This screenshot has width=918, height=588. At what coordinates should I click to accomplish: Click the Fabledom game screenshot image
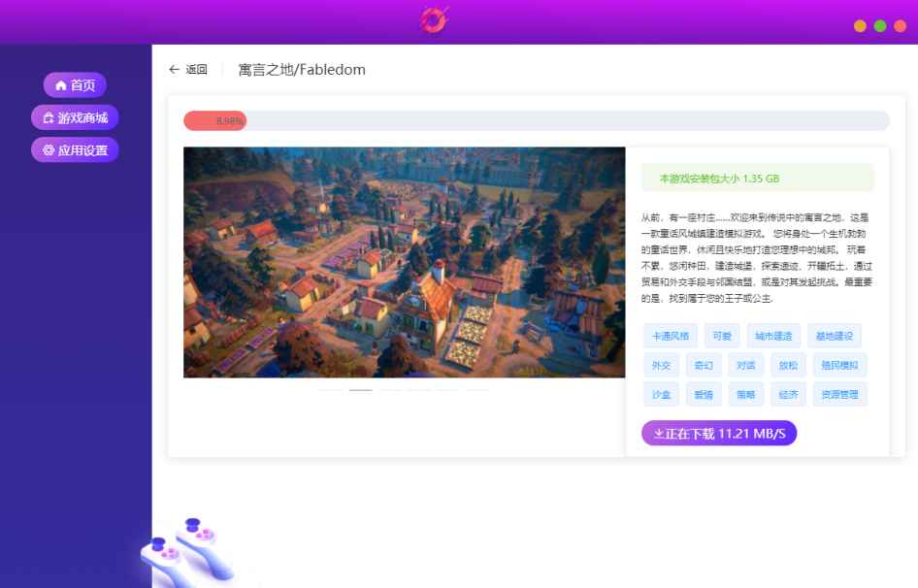pos(405,262)
